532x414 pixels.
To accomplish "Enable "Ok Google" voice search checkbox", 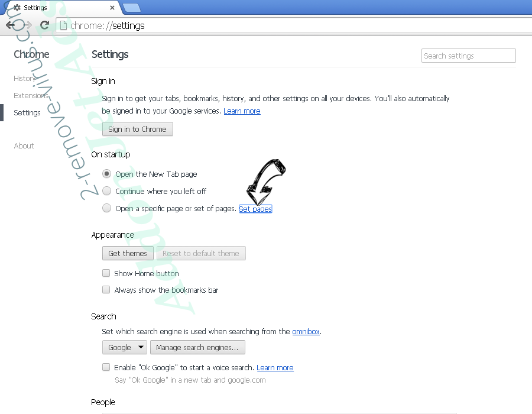I will coord(106,367).
